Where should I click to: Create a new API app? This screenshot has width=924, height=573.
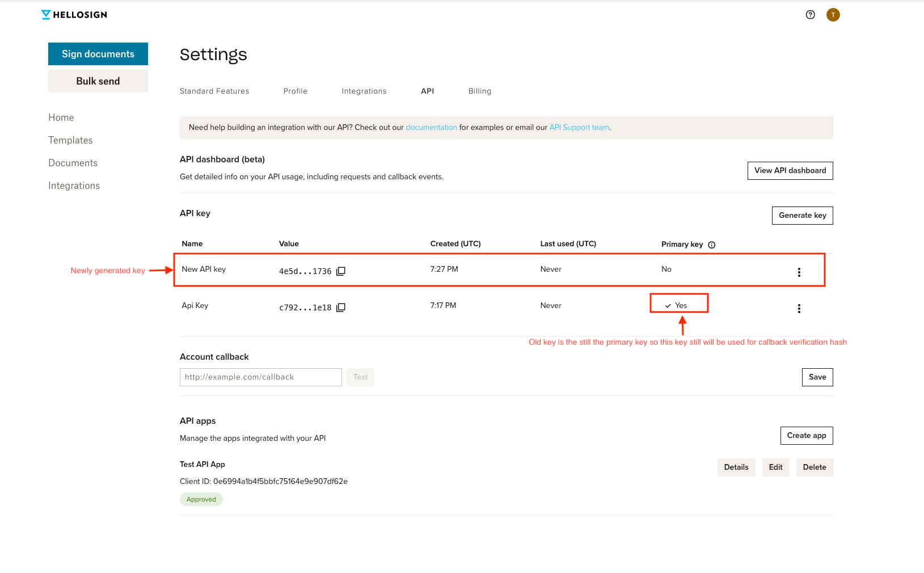[807, 435]
